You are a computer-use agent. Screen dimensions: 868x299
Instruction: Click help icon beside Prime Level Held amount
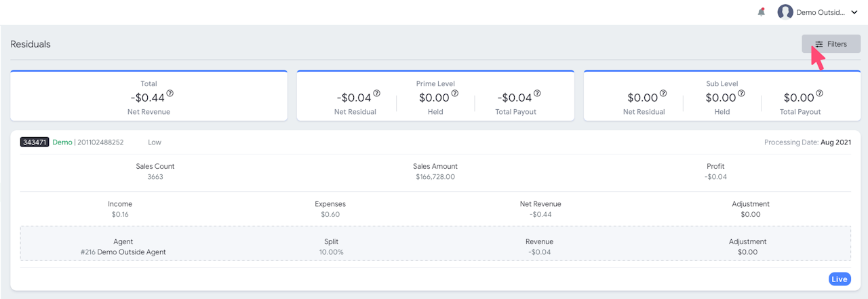tap(455, 94)
